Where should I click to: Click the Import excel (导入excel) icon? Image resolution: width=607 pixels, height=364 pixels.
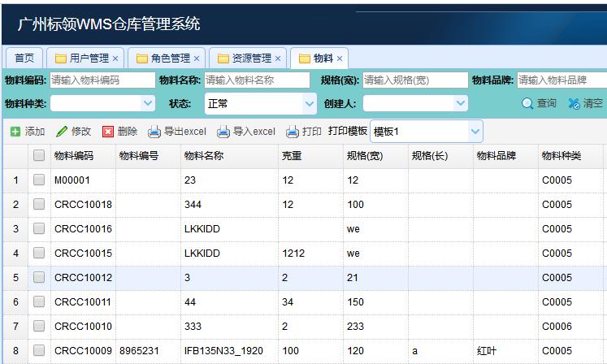pyautogui.click(x=223, y=132)
